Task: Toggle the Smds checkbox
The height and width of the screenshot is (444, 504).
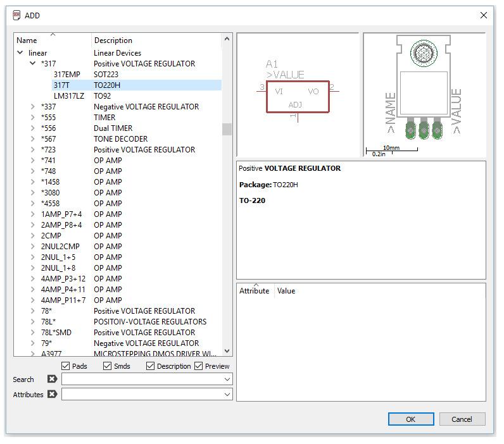Action: point(108,366)
